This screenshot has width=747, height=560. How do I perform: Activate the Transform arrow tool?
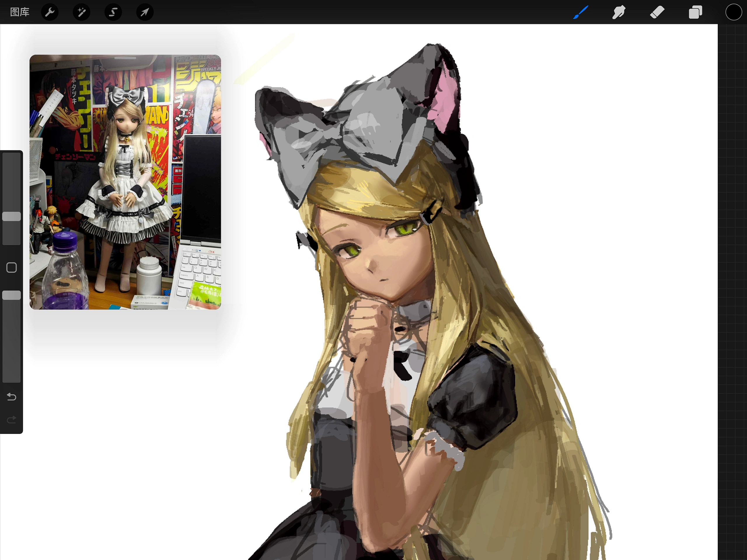coord(145,12)
